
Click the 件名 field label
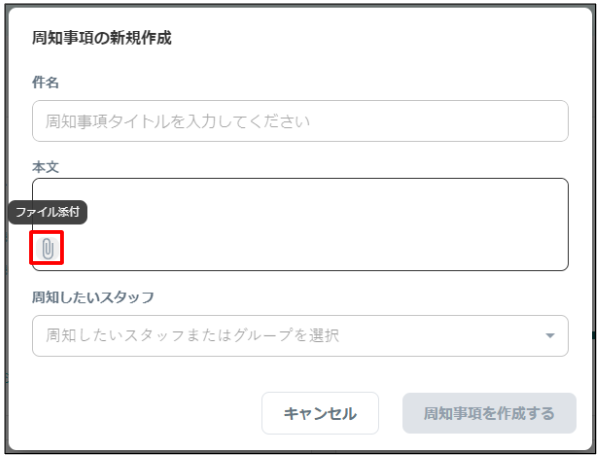[x=45, y=82]
